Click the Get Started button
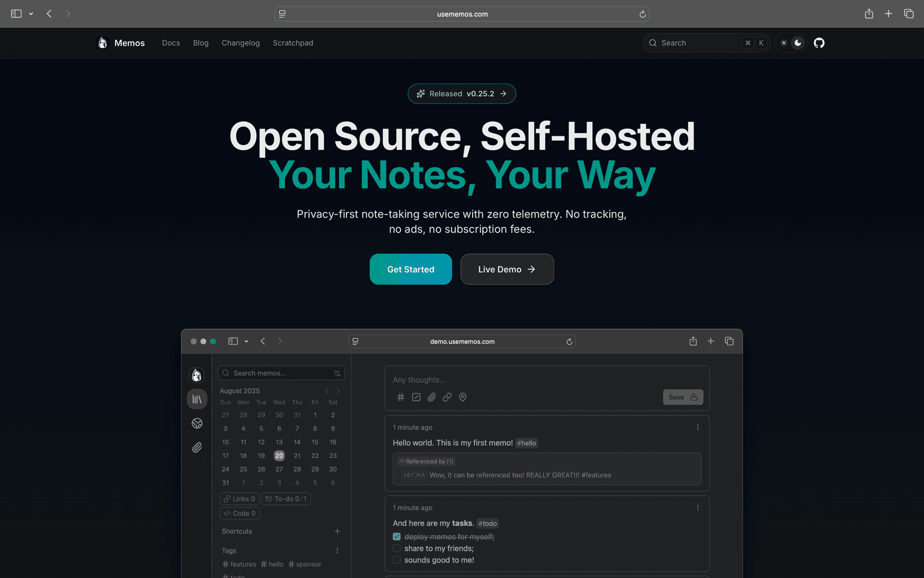This screenshot has width=924, height=578. 411,269
